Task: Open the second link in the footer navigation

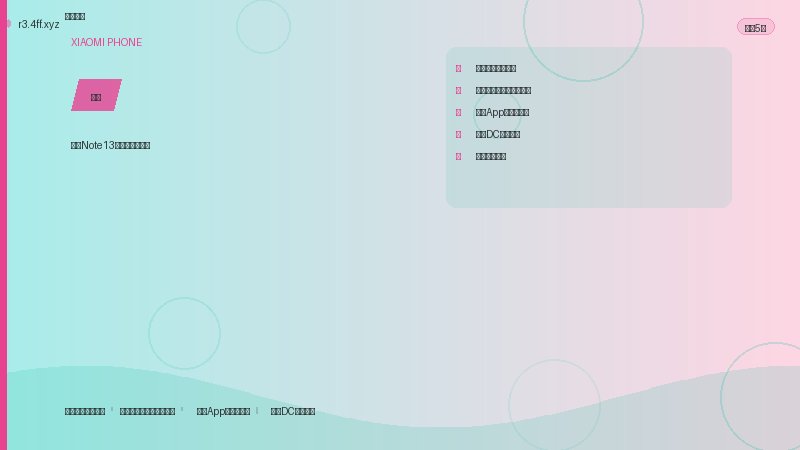Action: point(147,412)
